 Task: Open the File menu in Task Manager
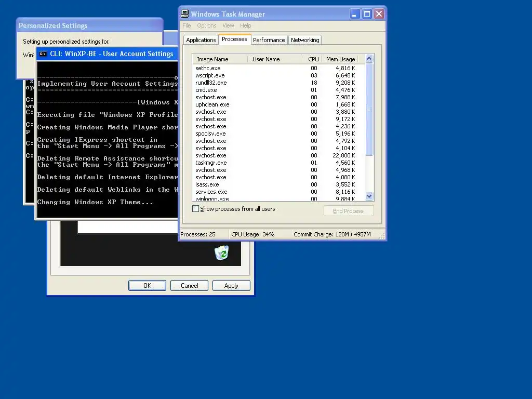(187, 25)
